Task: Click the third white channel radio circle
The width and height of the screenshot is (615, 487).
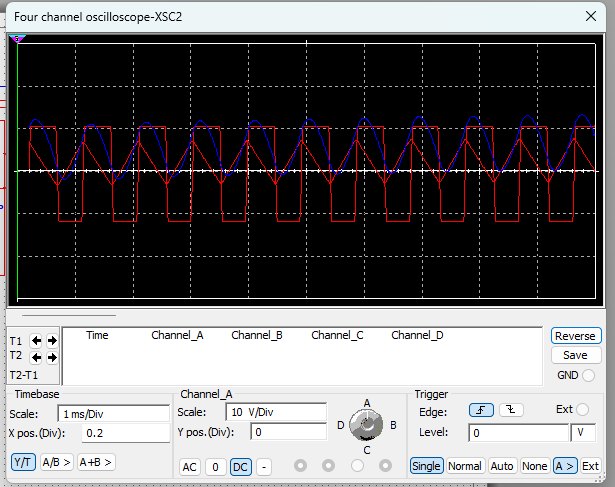Action: (357, 465)
